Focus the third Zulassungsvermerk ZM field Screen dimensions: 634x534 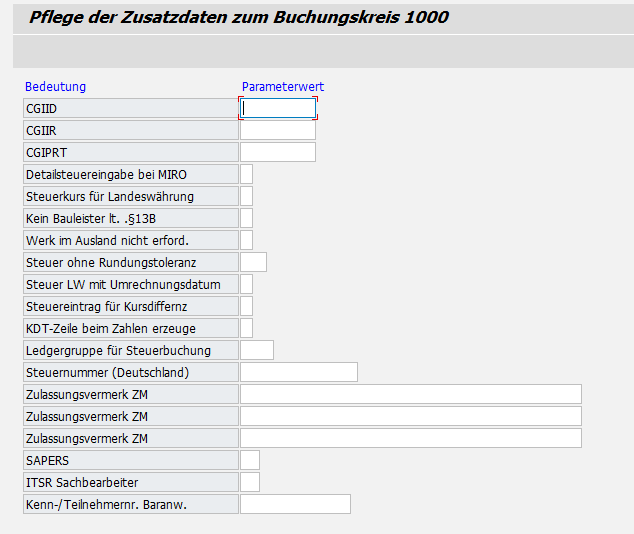coord(411,438)
